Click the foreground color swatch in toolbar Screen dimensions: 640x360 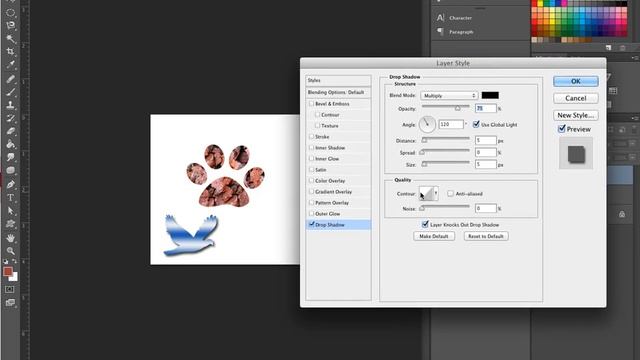point(7,271)
